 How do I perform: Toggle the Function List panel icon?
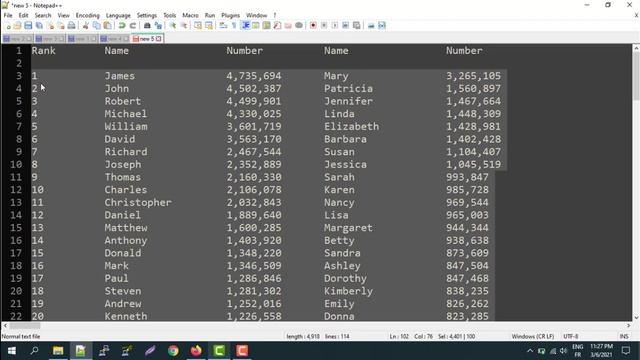tap(277, 25)
